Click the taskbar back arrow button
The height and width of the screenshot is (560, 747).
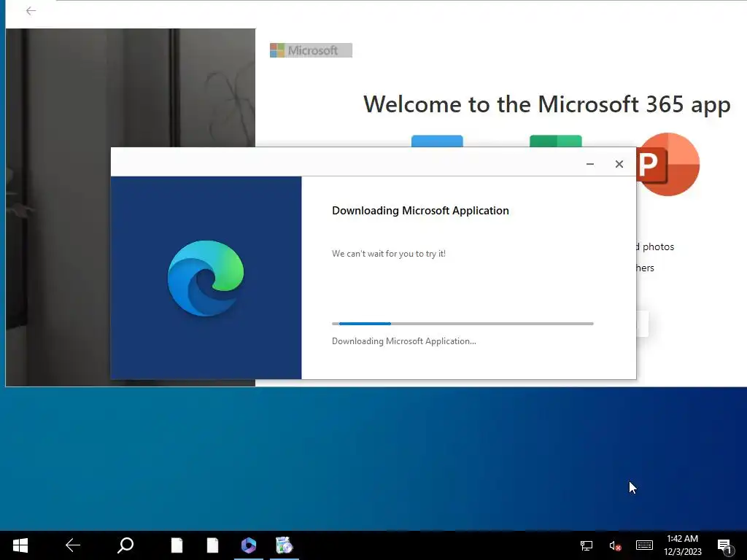pyautogui.click(x=72, y=545)
